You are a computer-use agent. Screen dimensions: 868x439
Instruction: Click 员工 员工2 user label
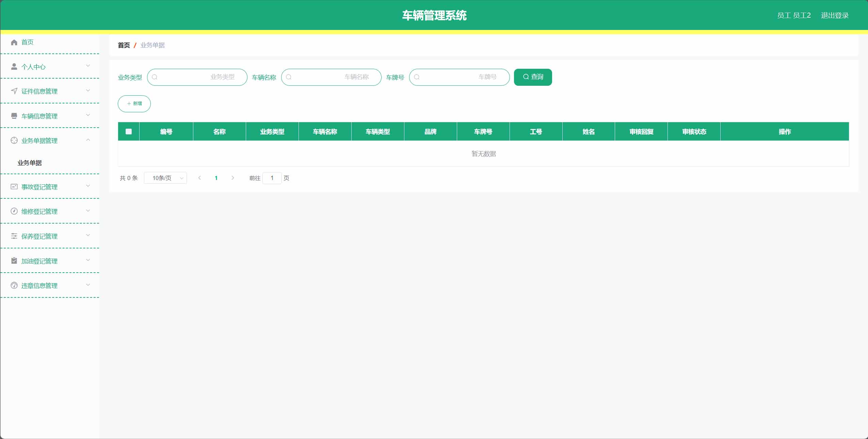click(794, 15)
